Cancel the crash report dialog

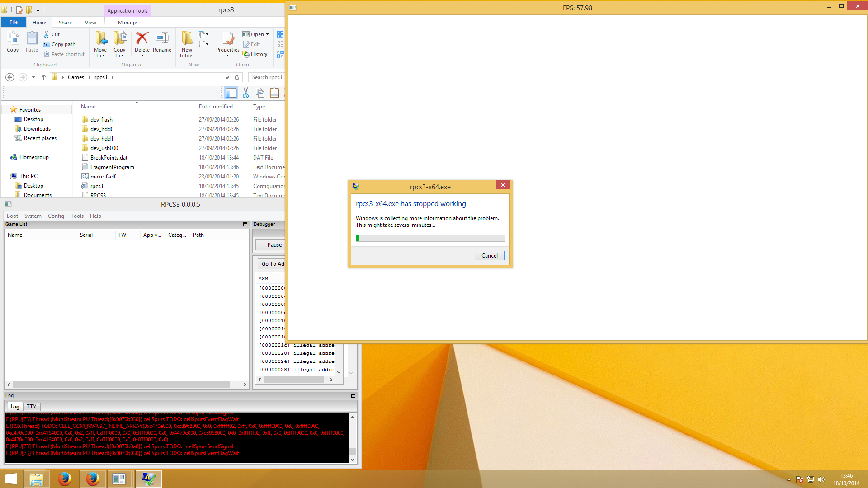tap(489, 256)
